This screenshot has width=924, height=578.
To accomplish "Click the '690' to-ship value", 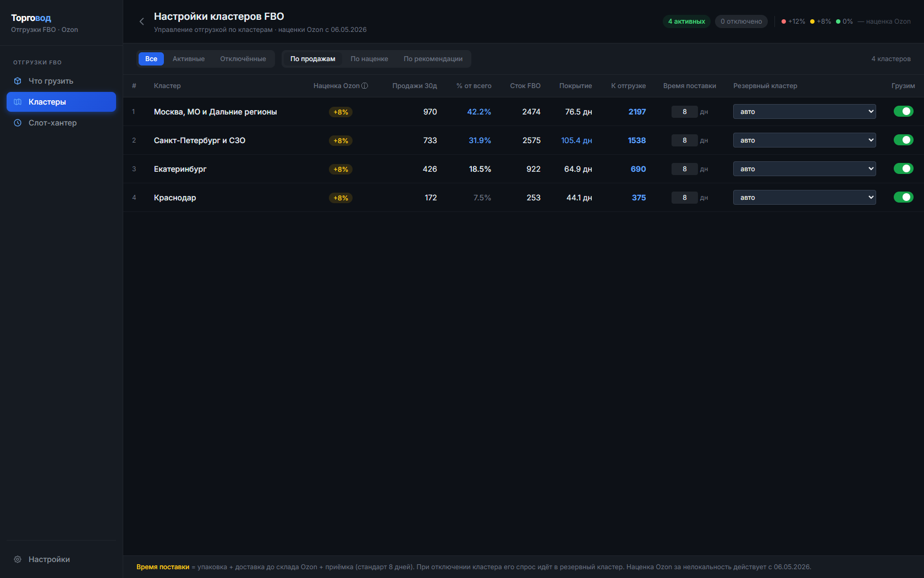I will 639,169.
